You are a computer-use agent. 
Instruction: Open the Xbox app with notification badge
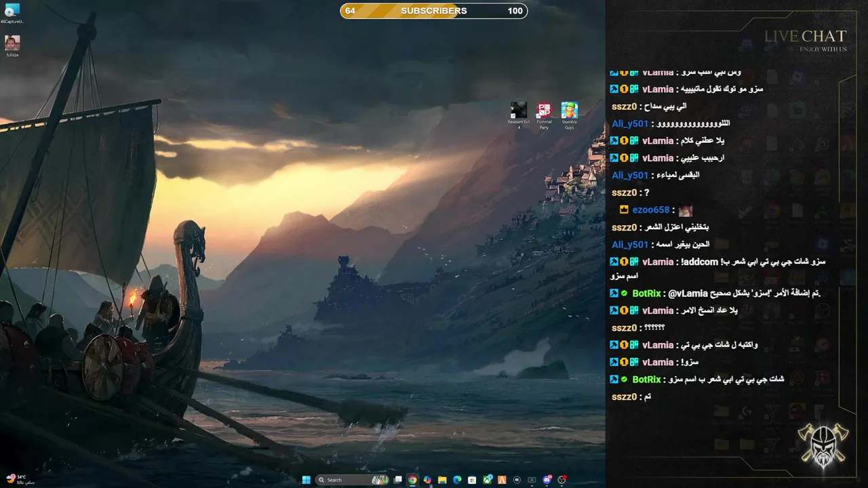click(488, 480)
